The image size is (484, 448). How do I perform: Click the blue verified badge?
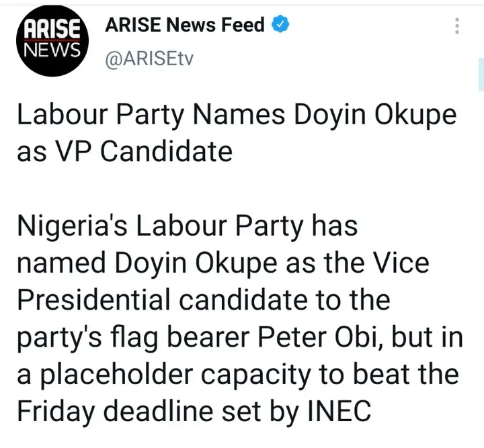pyautogui.click(x=280, y=26)
